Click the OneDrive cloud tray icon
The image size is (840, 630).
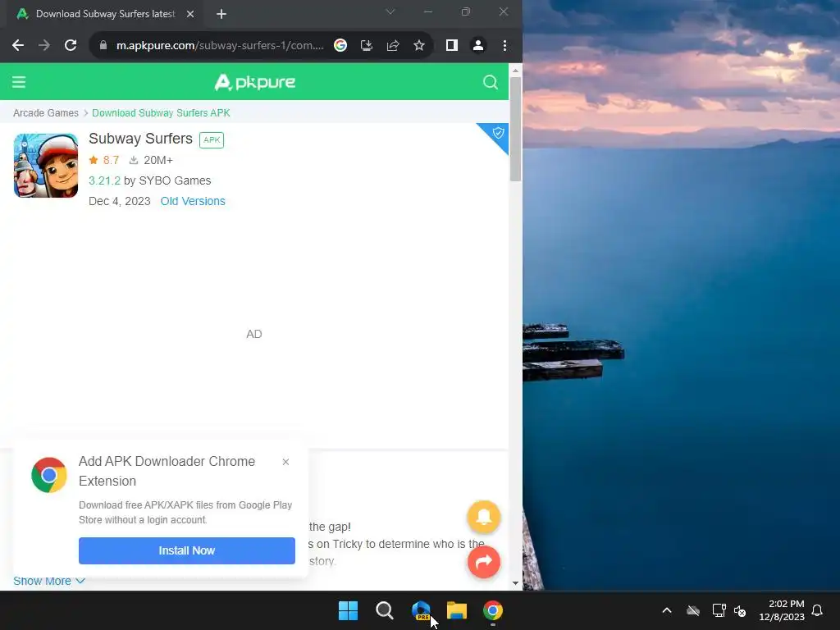point(693,610)
